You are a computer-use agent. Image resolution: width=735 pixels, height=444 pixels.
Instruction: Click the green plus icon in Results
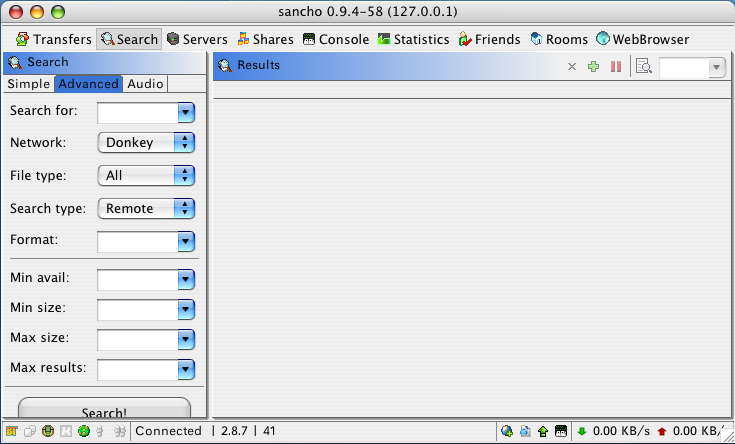(593, 67)
